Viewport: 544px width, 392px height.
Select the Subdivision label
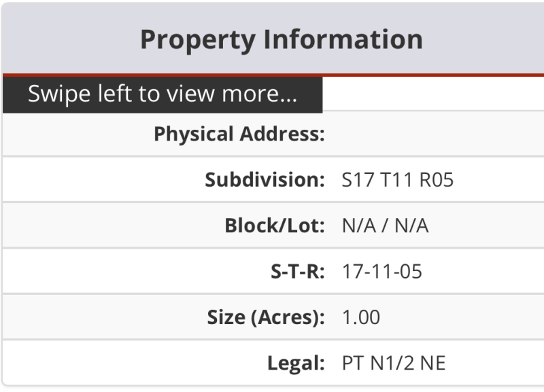point(265,180)
